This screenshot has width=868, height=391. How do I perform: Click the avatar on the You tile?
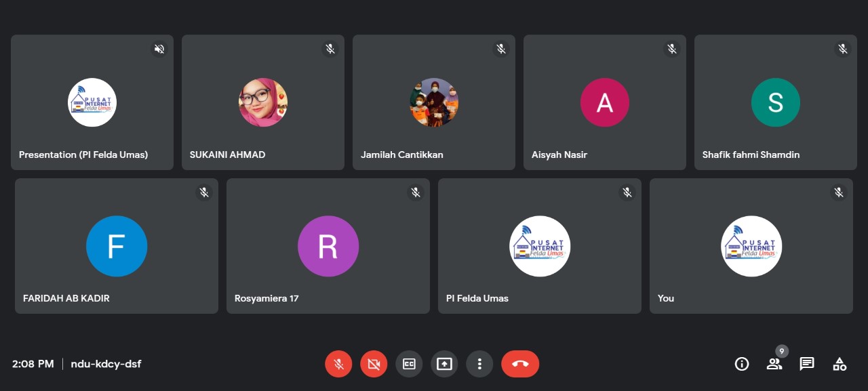pos(751,246)
